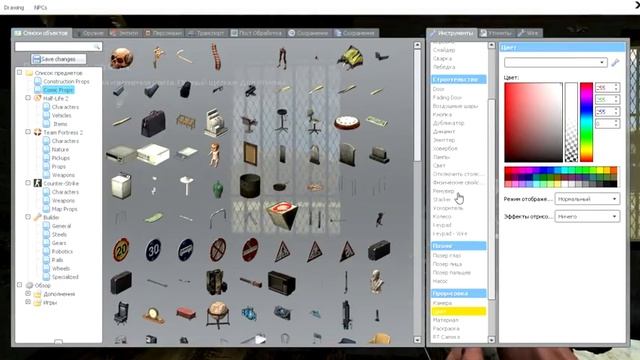This screenshot has height=360, width=640.
Task: Select the crossed-out circle road sign
Action: (x=218, y=249)
